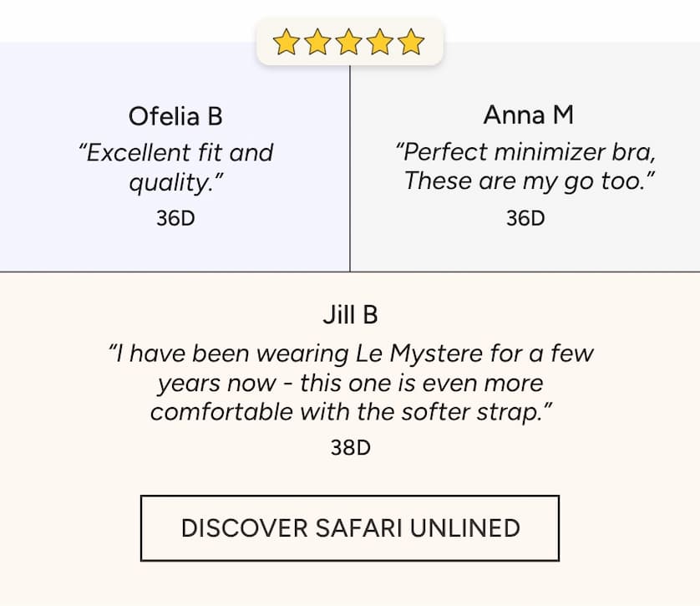The image size is (700, 606).
Task: Click the lavender Ofelia B review panel
Action: 175,156
